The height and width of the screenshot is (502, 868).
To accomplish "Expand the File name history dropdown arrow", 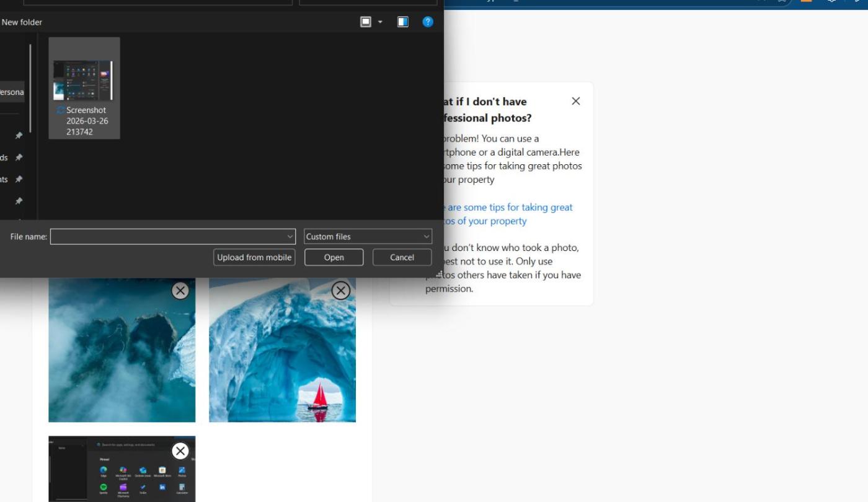I will [290, 237].
